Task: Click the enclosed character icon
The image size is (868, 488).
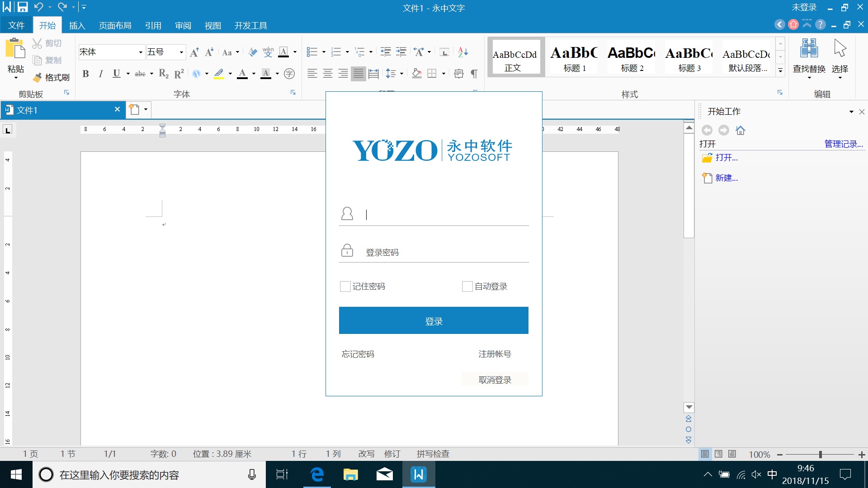Action: 289,74
